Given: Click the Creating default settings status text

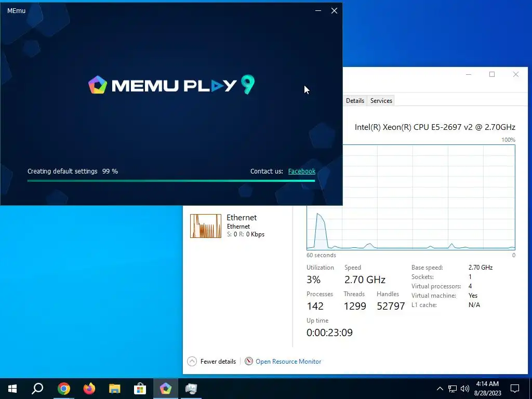Looking at the screenshot, I should tap(62, 171).
